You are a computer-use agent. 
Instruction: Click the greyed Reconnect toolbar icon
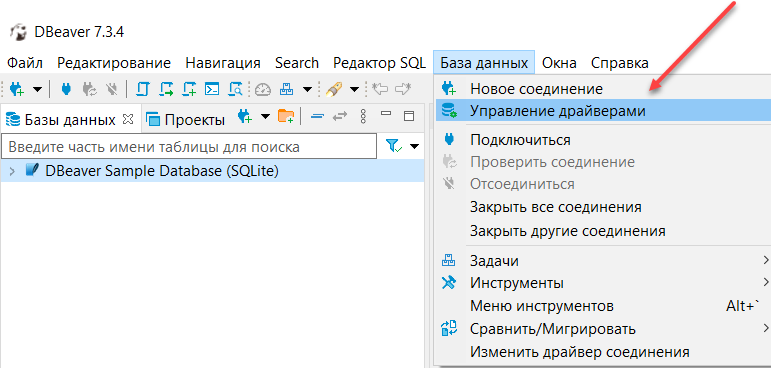[x=89, y=89]
